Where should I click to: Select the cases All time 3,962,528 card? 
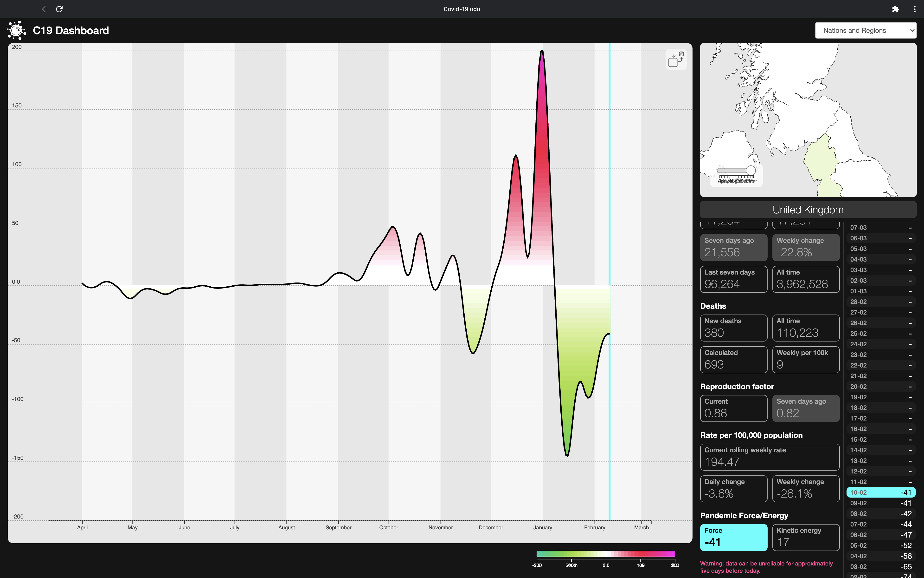[806, 279]
